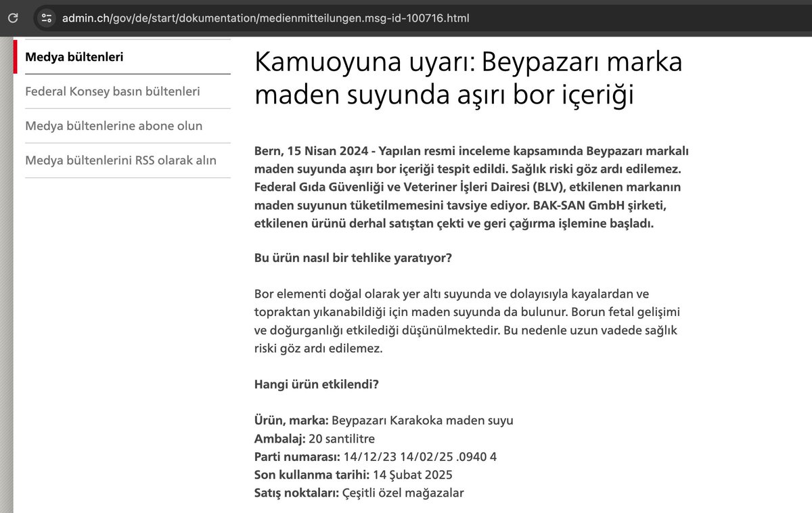Open Medya bültenleri sidebar item
The height and width of the screenshot is (513, 812).
[122, 57]
